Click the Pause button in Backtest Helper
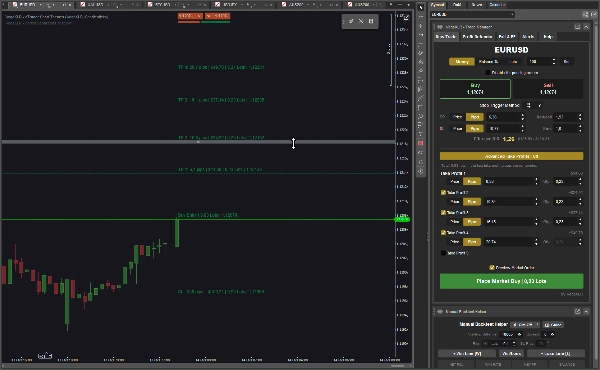600x370 pixels. [553, 324]
